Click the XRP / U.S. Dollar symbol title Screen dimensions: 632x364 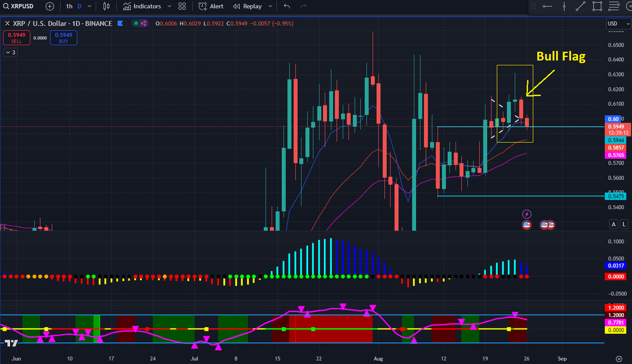coord(63,24)
